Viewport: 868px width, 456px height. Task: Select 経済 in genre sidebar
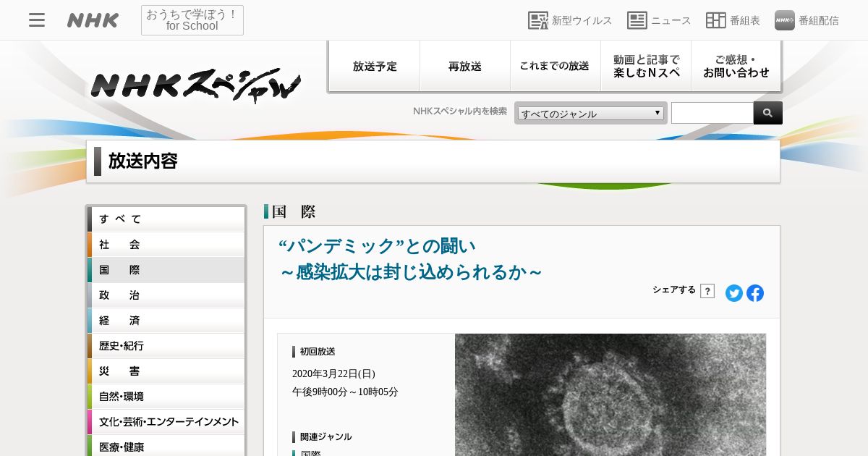(166, 320)
